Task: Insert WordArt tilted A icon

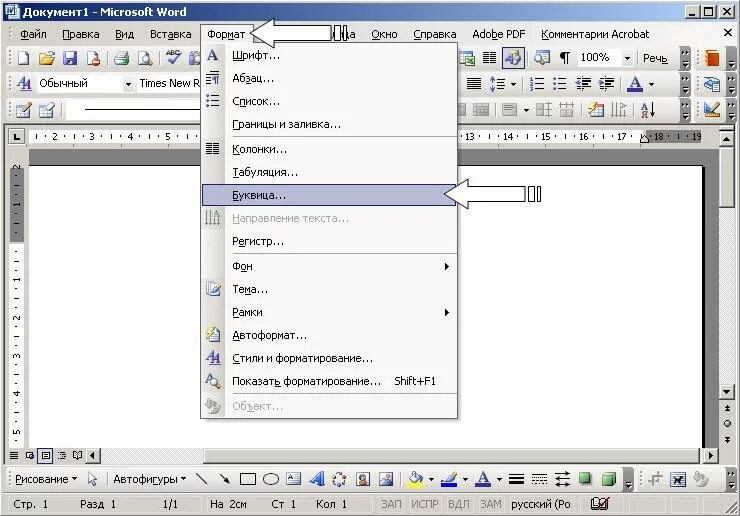Action: click(317, 479)
